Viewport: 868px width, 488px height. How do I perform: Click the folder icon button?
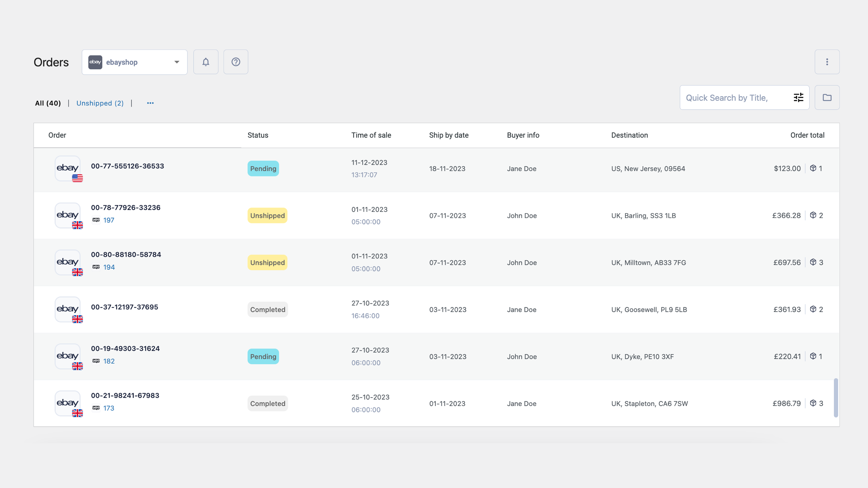pos(827,98)
